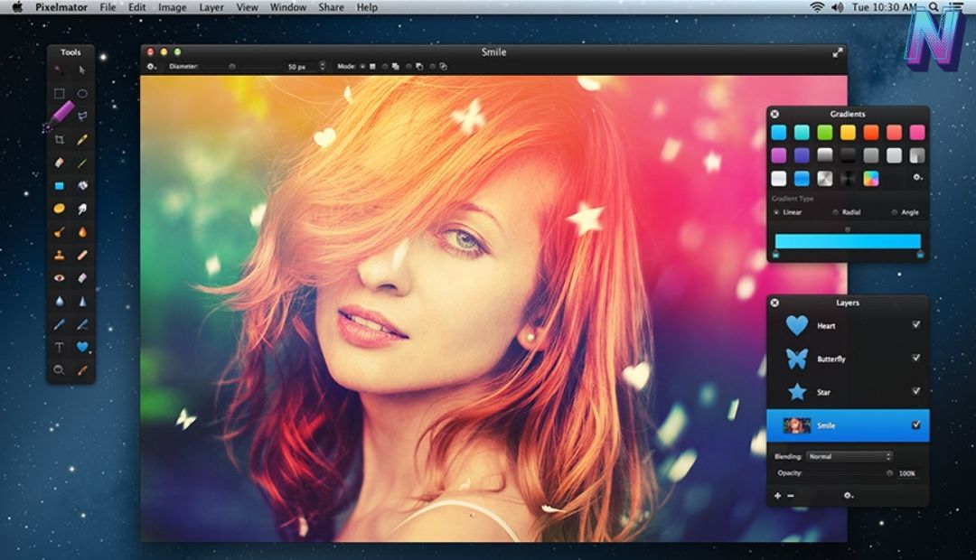Pick the yellow gradient swatch
Image resolution: width=976 pixels, height=560 pixels.
click(848, 132)
